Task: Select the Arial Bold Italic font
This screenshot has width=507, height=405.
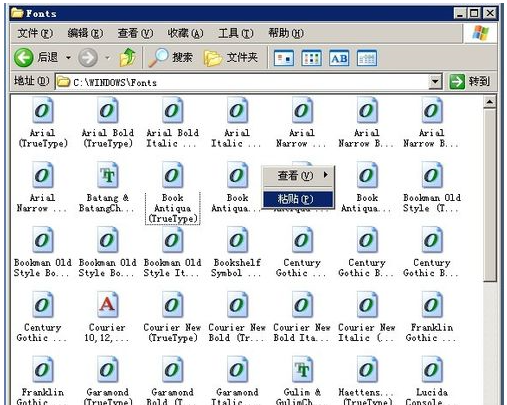Action: point(172,123)
